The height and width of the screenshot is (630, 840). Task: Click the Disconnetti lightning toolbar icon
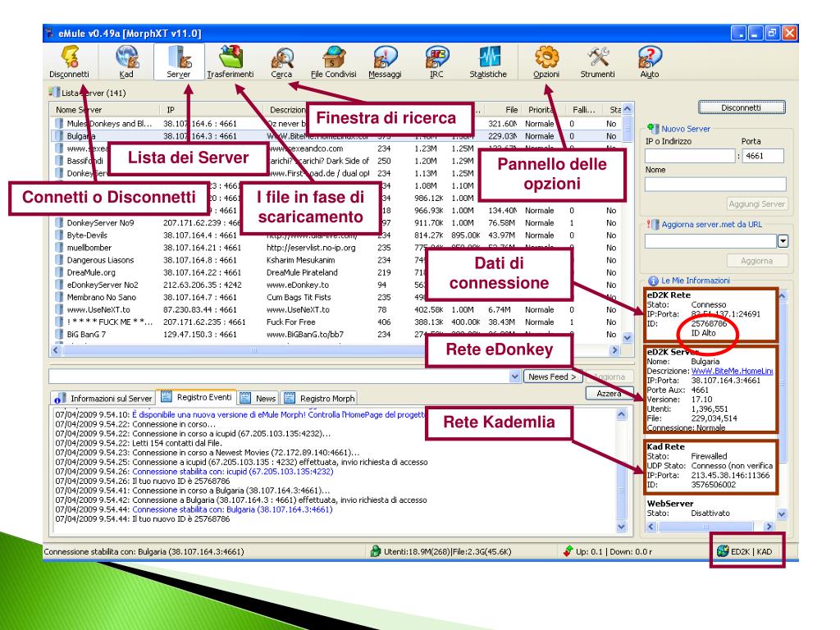click(x=70, y=57)
